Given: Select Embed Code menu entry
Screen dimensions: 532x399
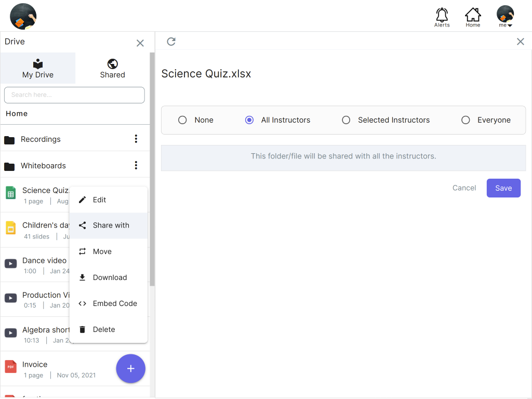Looking at the screenshot, I should [x=115, y=303].
